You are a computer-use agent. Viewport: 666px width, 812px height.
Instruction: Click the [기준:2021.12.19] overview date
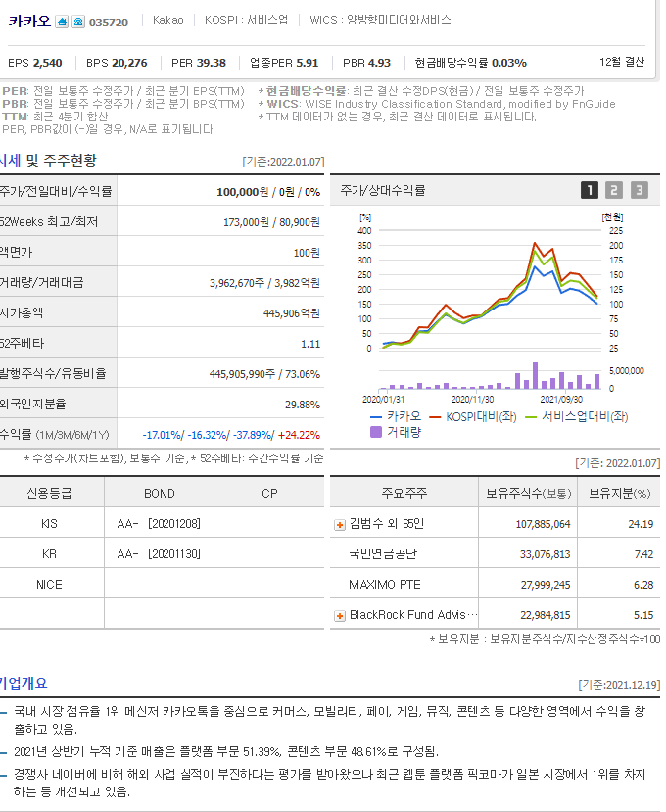[x=619, y=685]
